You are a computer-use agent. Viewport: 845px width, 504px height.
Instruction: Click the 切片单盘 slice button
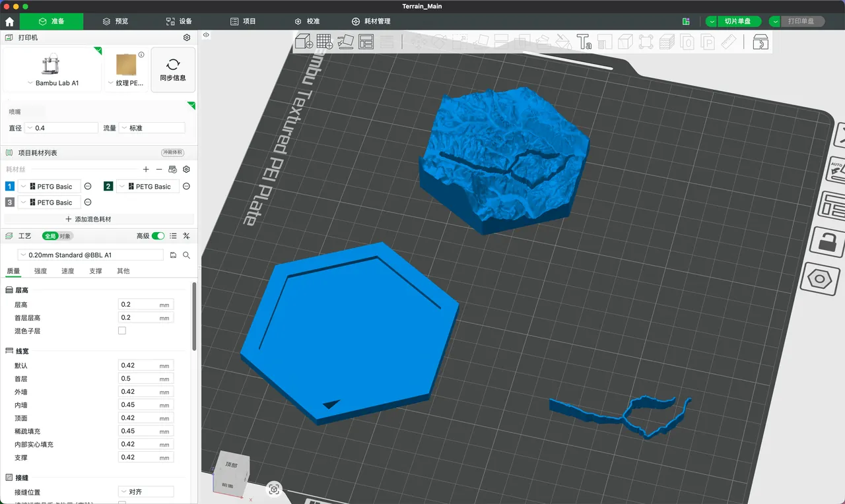[x=738, y=21]
